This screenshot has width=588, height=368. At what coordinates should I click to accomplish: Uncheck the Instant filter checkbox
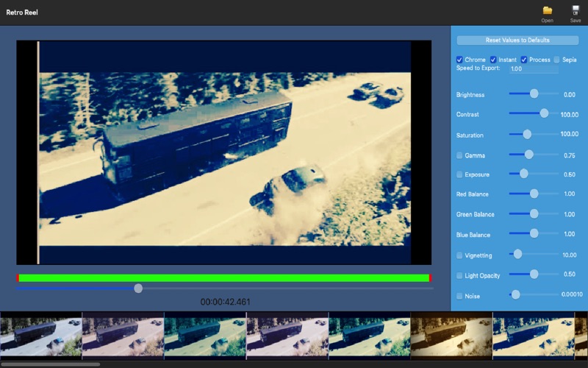493,60
